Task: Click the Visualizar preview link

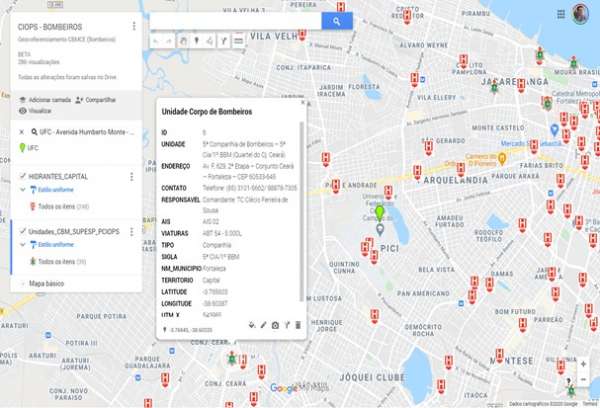Action: pos(42,111)
